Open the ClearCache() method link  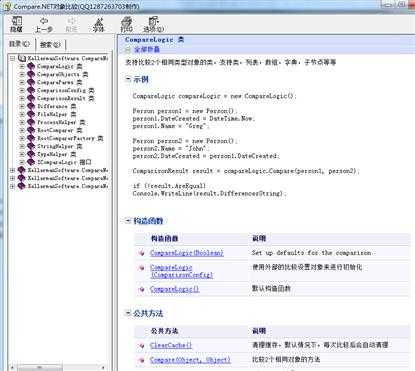point(171,345)
